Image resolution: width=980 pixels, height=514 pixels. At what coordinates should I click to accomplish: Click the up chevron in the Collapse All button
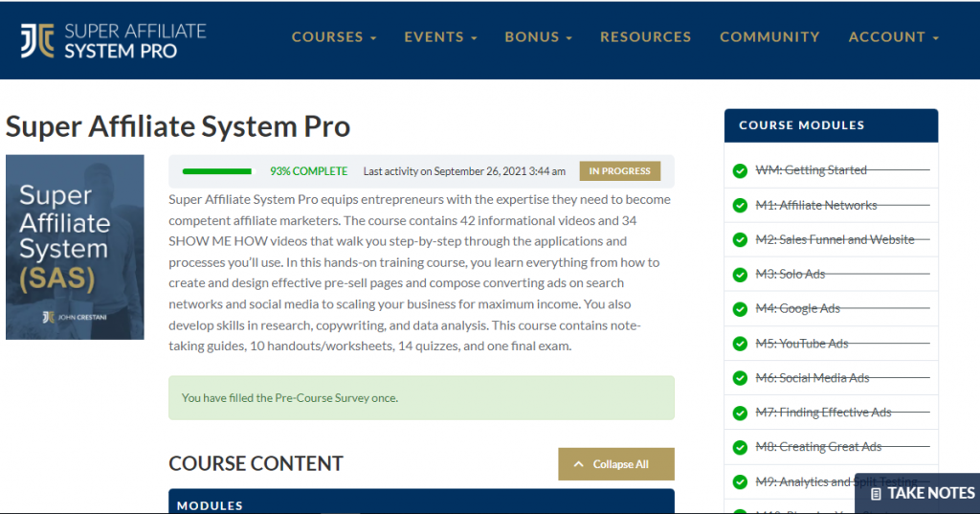[x=579, y=464]
